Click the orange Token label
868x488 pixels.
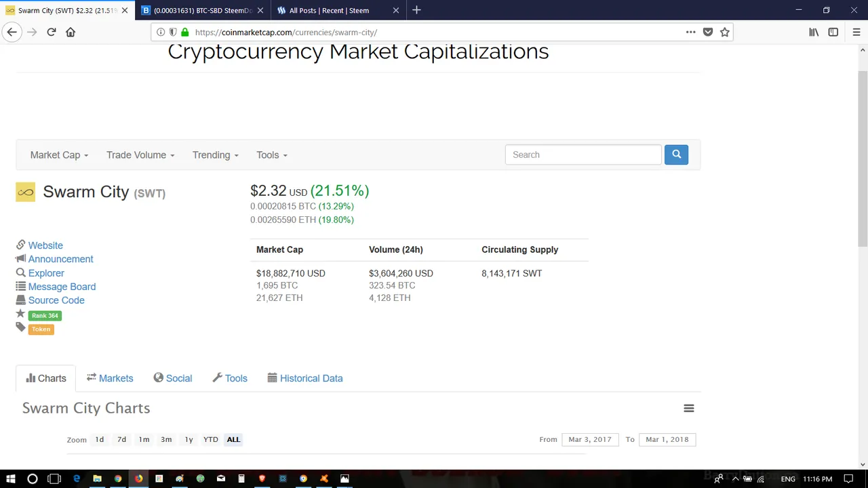point(41,329)
